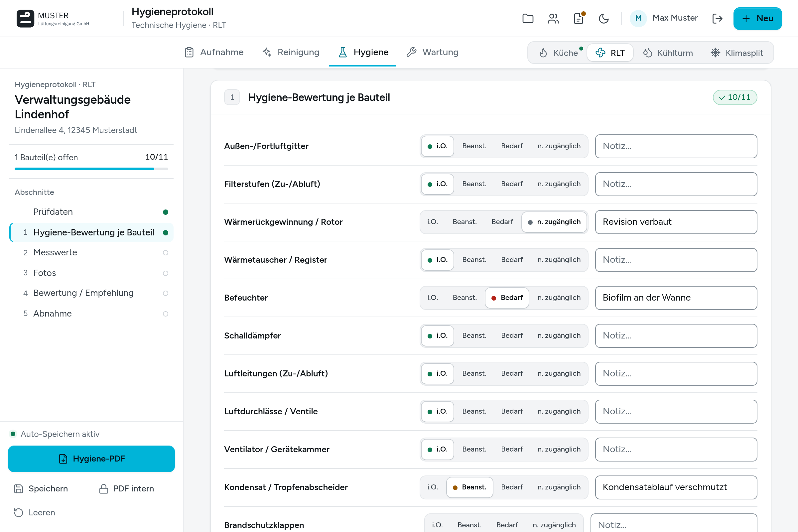
Task: Switch to the Reinigung tab
Action: pyautogui.click(x=291, y=52)
